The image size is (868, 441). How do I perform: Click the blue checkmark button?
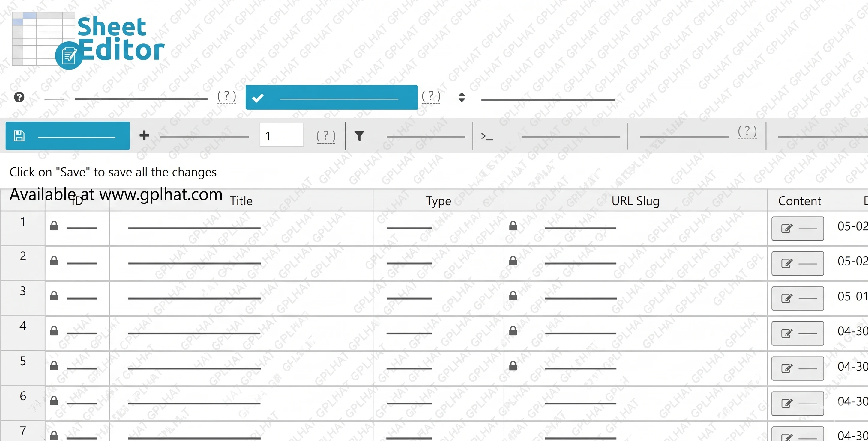pyautogui.click(x=331, y=97)
